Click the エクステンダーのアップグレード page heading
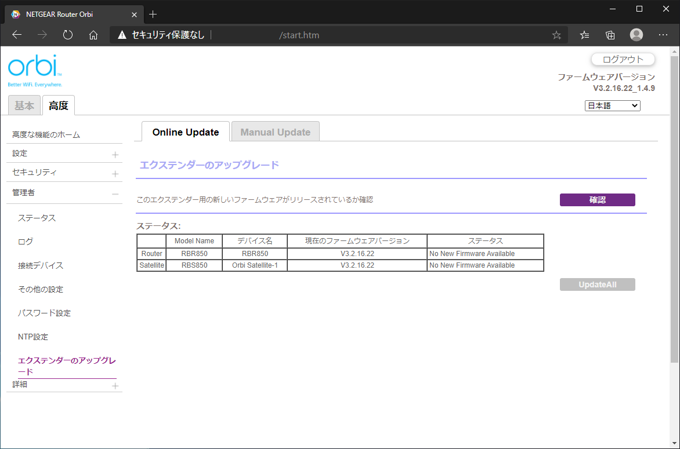680x449 pixels. point(209,165)
